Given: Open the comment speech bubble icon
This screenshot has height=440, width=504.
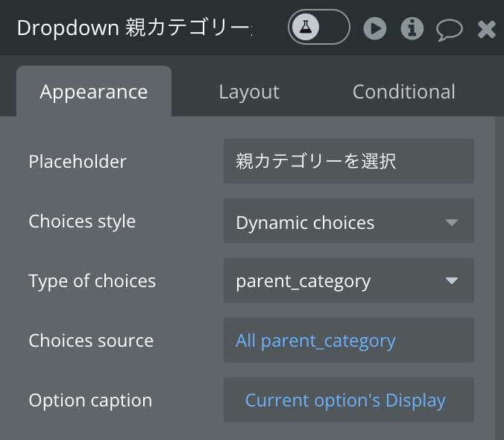Looking at the screenshot, I should coord(450,31).
